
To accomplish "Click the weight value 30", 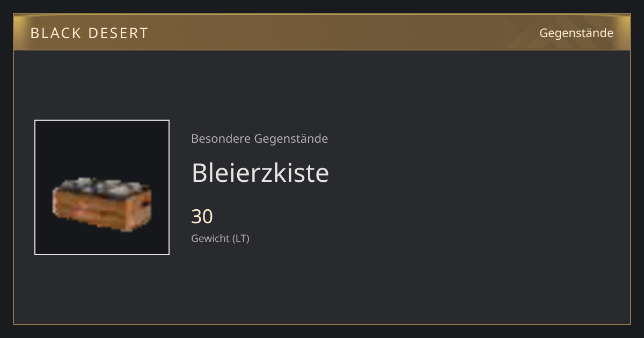I will [x=202, y=216].
